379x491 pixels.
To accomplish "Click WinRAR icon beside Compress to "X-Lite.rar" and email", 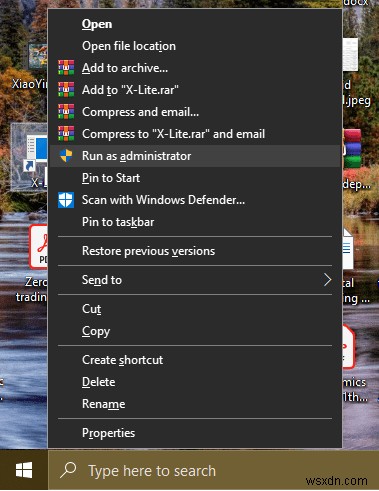I will [x=66, y=134].
